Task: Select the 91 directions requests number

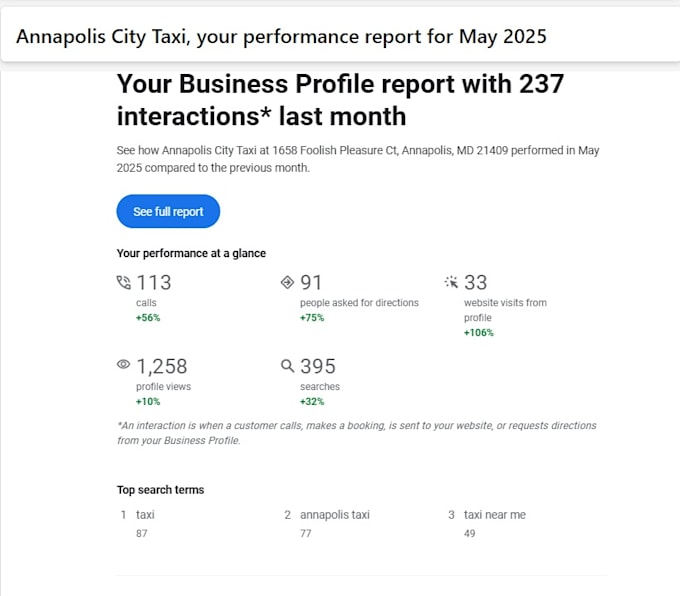Action: coord(311,282)
